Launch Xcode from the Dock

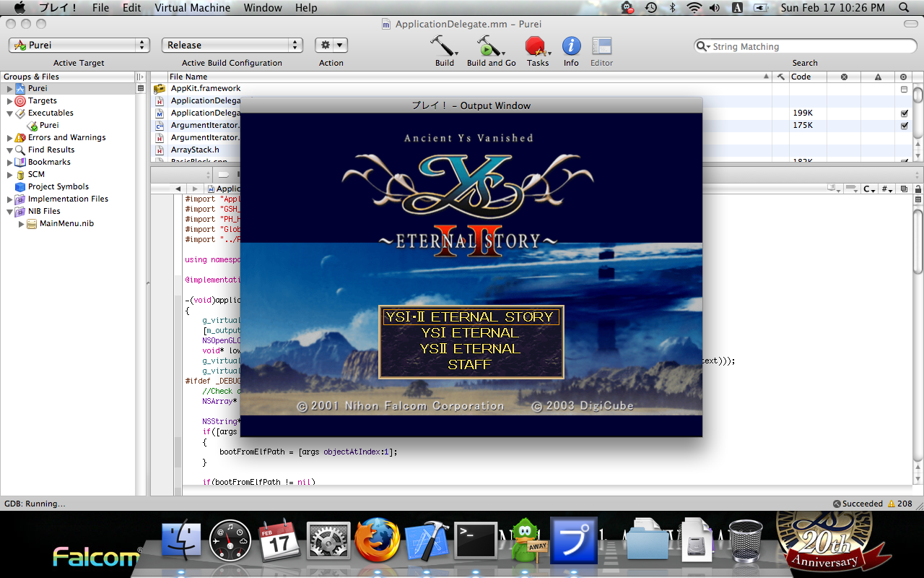pyautogui.click(x=427, y=540)
